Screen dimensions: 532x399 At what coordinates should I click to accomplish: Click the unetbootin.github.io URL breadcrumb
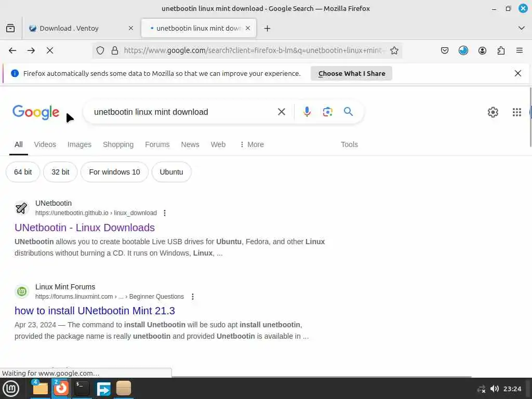point(96,213)
